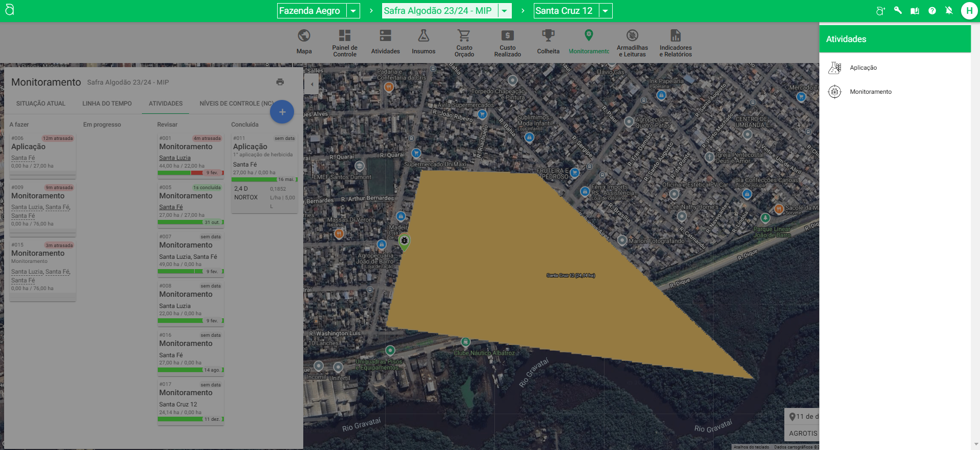Click the progress bar on card #005
The image size is (980, 450).
point(191,222)
